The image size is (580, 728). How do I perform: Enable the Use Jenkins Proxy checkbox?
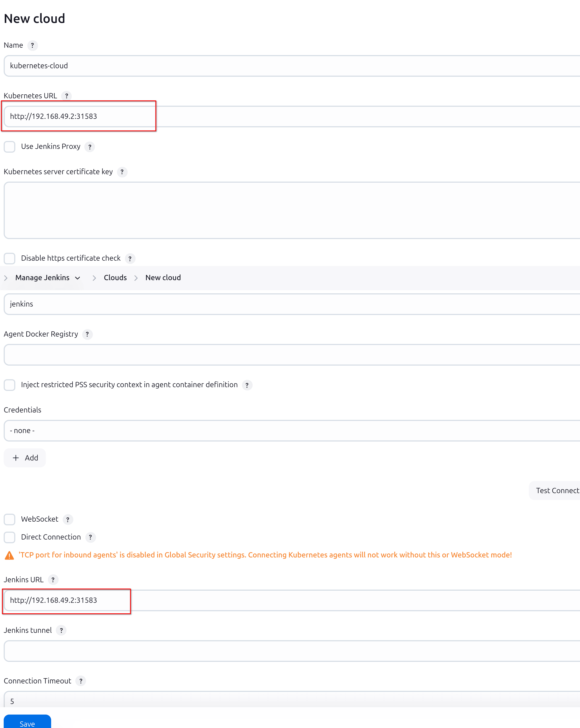point(9,147)
